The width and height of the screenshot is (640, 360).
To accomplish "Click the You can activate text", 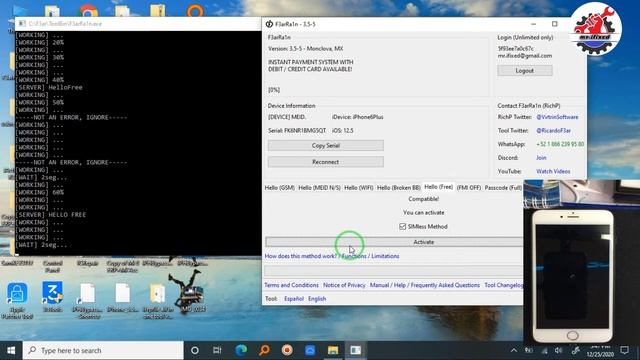I will pos(424,212).
